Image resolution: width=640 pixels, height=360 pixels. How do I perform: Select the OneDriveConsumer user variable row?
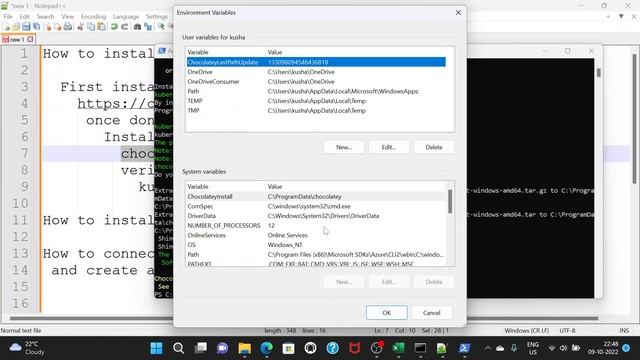click(x=316, y=82)
